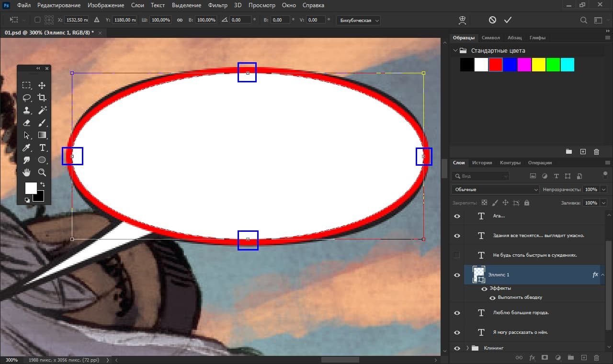Show the 'Не будь столь быстрым в суждениях' layer
The image size is (613, 364).
[456, 255]
